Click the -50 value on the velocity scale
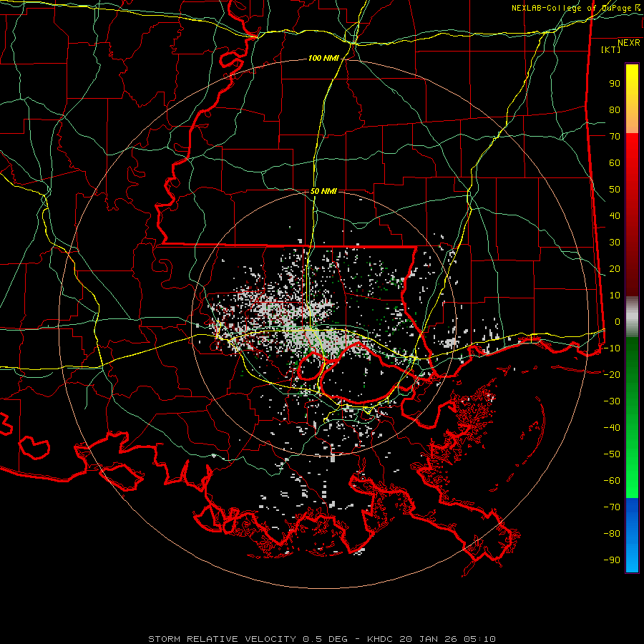 coord(612,454)
